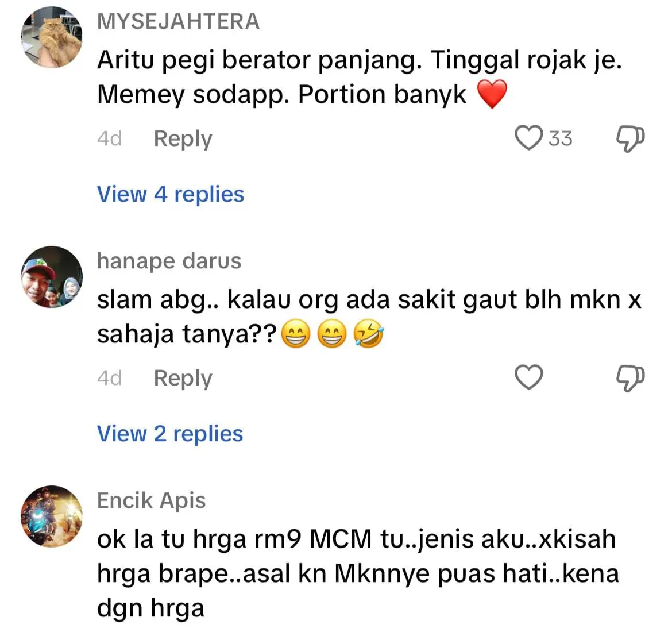Expand View 2 replies

pos(170,434)
